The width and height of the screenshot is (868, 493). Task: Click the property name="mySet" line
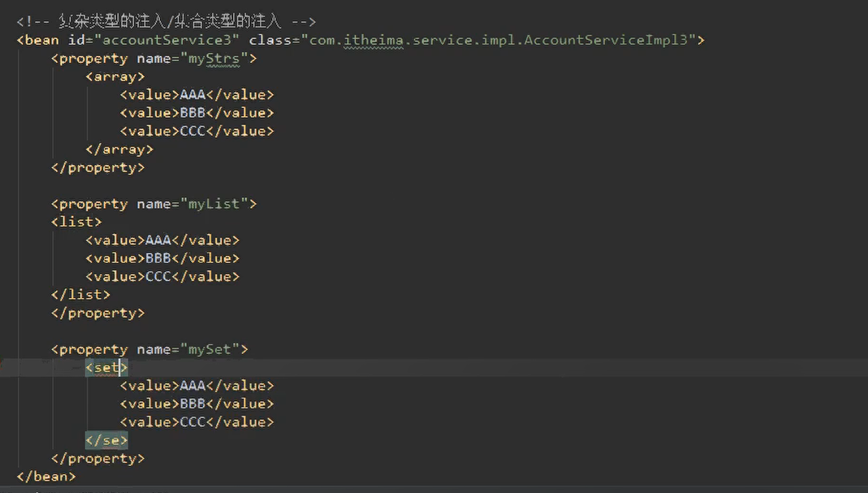coord(149,349)
